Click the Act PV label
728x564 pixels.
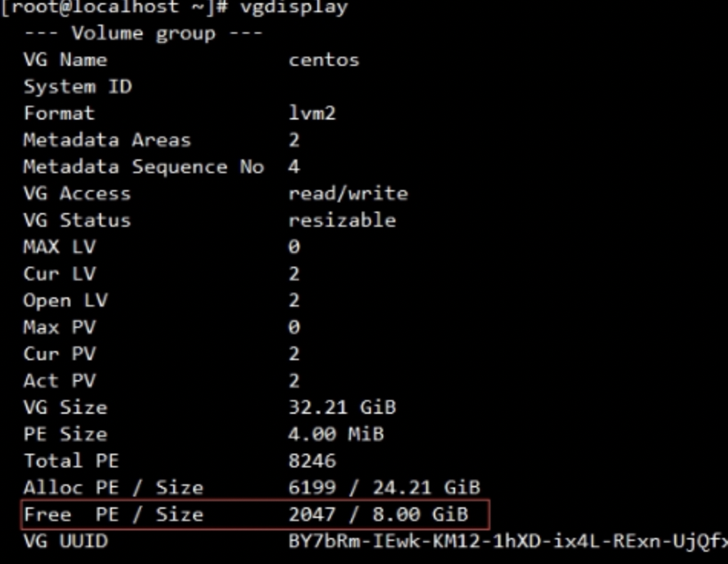[60, 381]
